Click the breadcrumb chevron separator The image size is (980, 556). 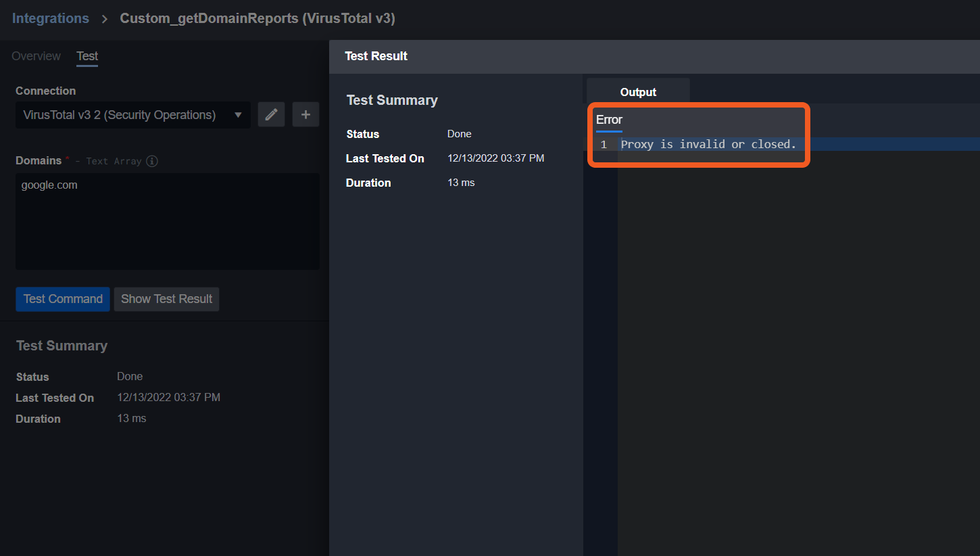pos(105,19)
